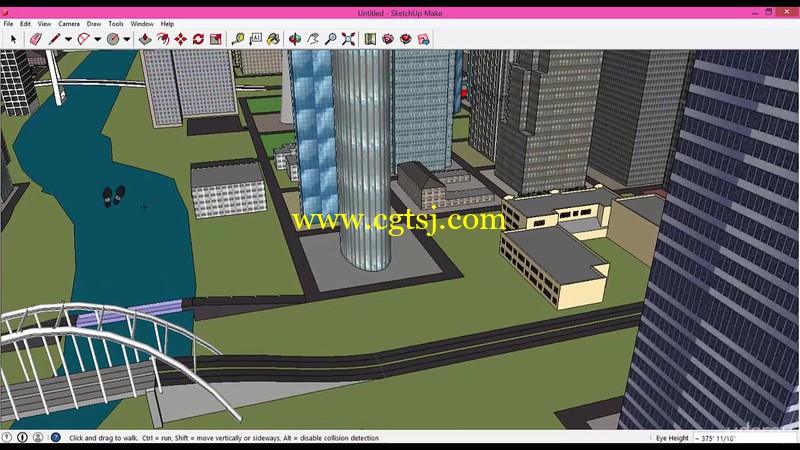Click the Zoom Extents tool
Screen dimensions: 800x450
(348, 39)
